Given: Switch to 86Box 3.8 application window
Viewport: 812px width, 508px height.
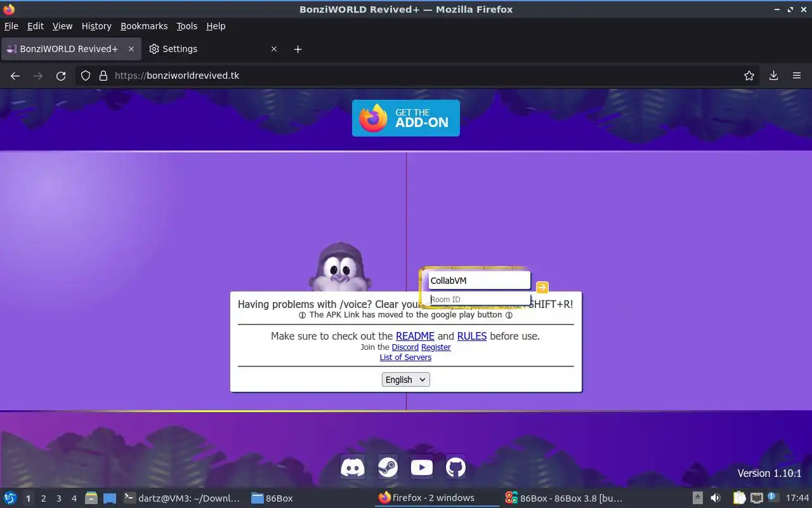Looking at the screenshot, I should [x=564, y=498].
